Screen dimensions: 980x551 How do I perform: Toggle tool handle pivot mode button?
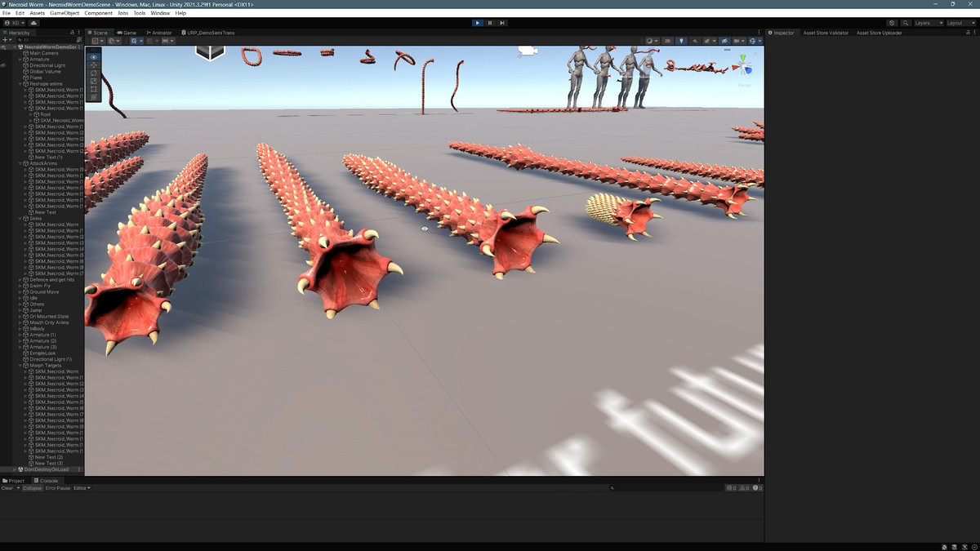click(x=98, y=41)
